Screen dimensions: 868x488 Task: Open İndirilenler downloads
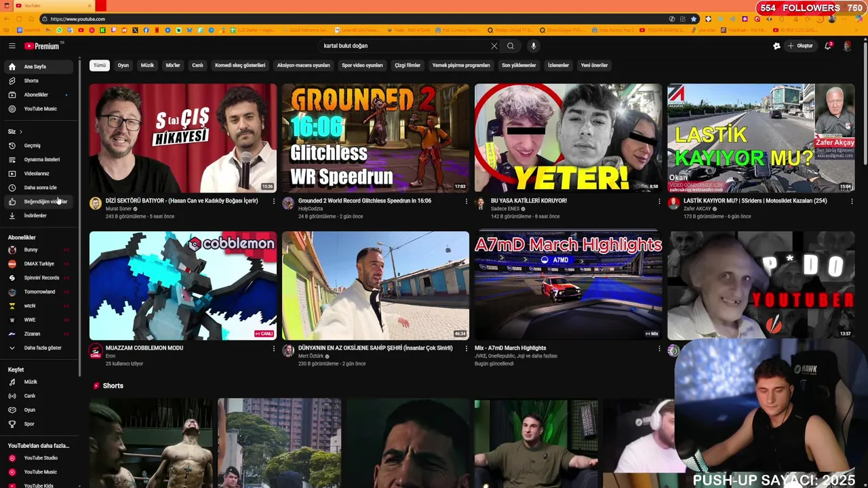coord(39,216)
